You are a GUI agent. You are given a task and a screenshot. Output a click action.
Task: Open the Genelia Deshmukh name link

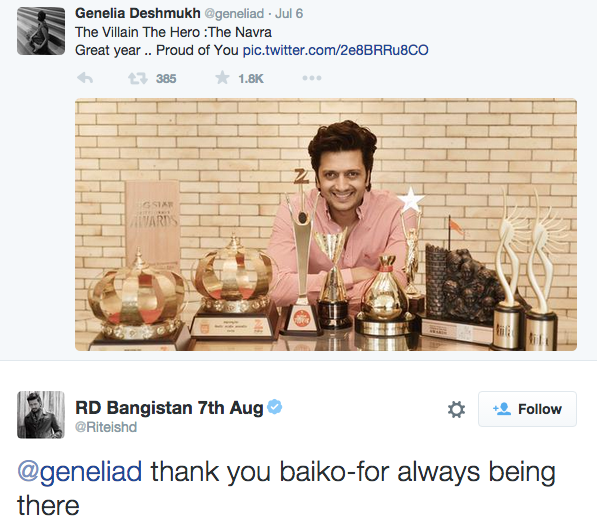137,13
